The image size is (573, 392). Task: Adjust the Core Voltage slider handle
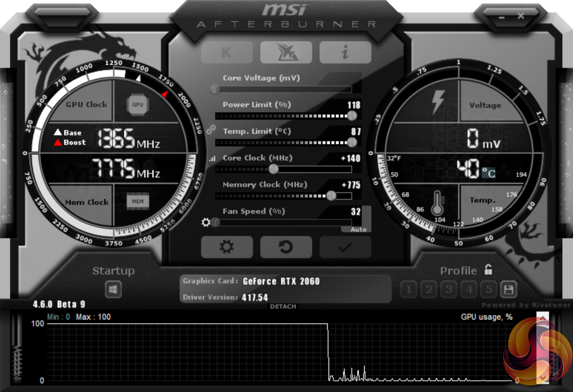[215, 89]
